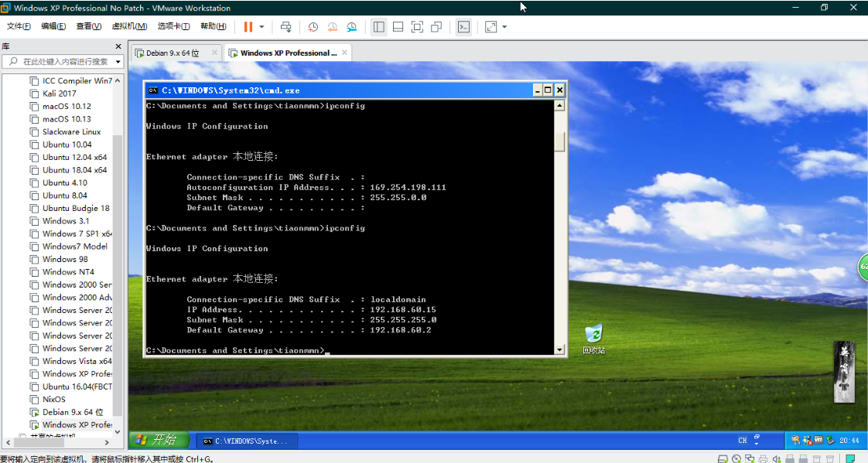Select Debian 9.x 64 位 in the library list
Screen dimensions: 868x463
[73, 412]
